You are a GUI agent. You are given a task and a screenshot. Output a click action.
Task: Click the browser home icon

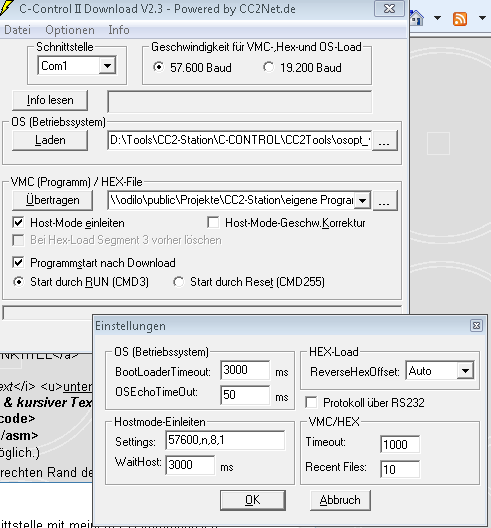click(417, 18)
